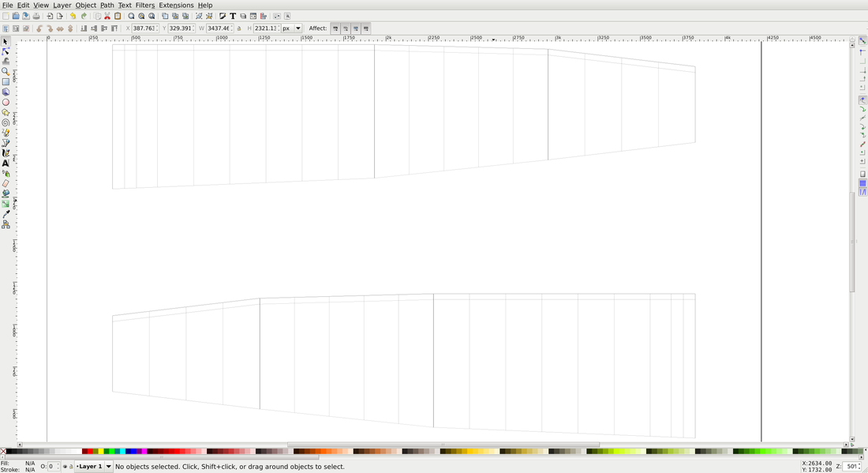Choose the Ellipse/Circle tool
This screenshot has height=473, width=868.
pos(6,102)
